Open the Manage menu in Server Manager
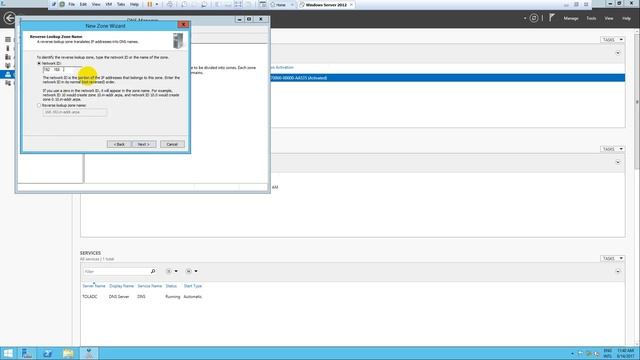This screenshot has width=640, height=360. (x=571, y=18)
